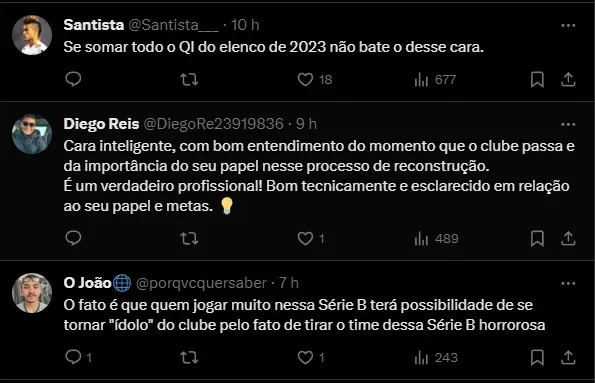Image resolution: width=595 pixels, height=383 pixels.
Task: Open more options on O João's tweet
Action: tap(568, 284)
